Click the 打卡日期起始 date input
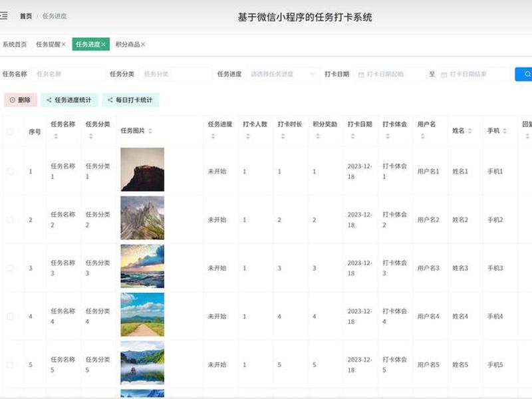Screen dimensions: 532x399 pyautogui.click(x=390, y=74)
